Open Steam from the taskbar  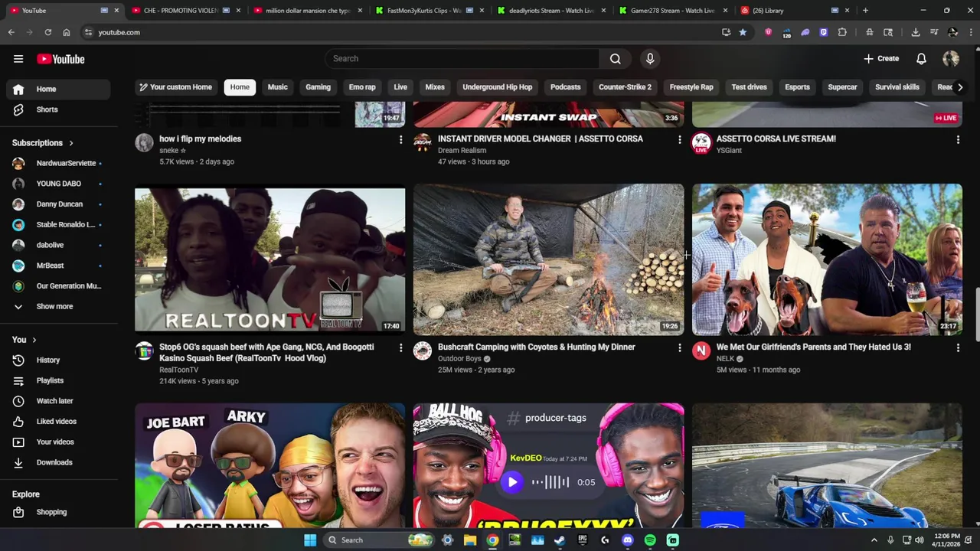(560, 540)
